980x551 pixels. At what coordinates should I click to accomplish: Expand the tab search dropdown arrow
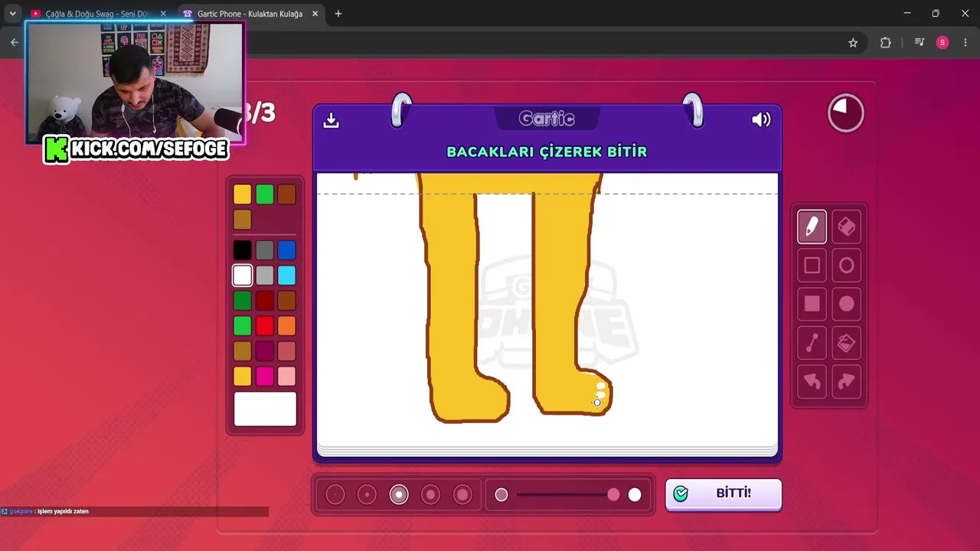12,14
